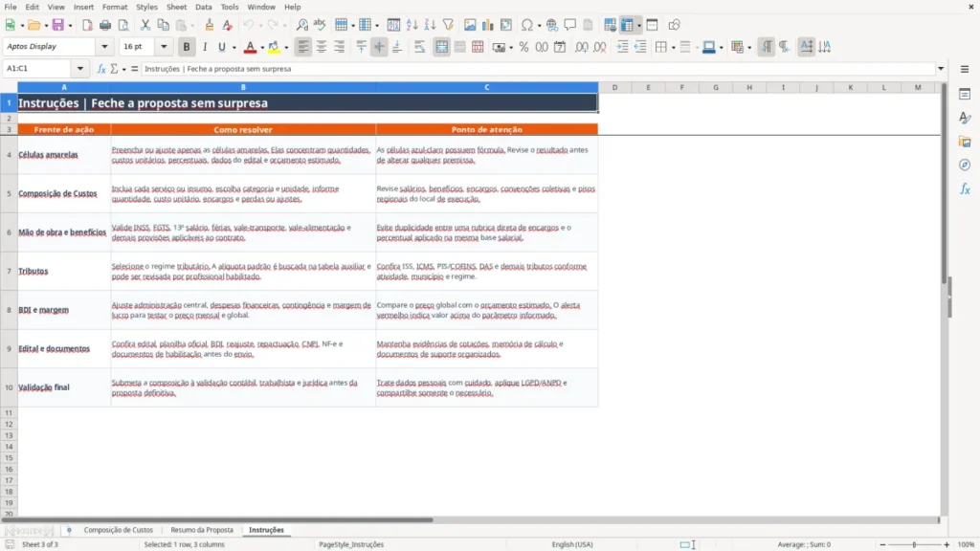Click the Spelling check icon
This screenshot has width=980, height=551.
pos(320,25)
